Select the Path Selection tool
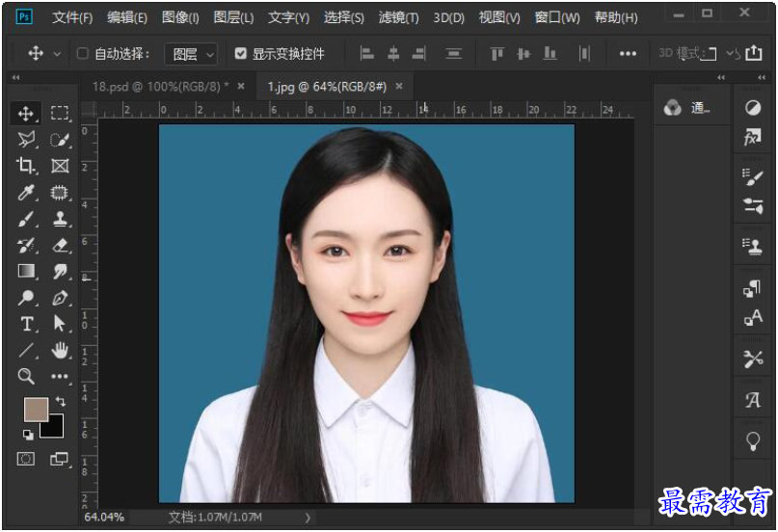 pyautogui.click(x=60, y=324)
